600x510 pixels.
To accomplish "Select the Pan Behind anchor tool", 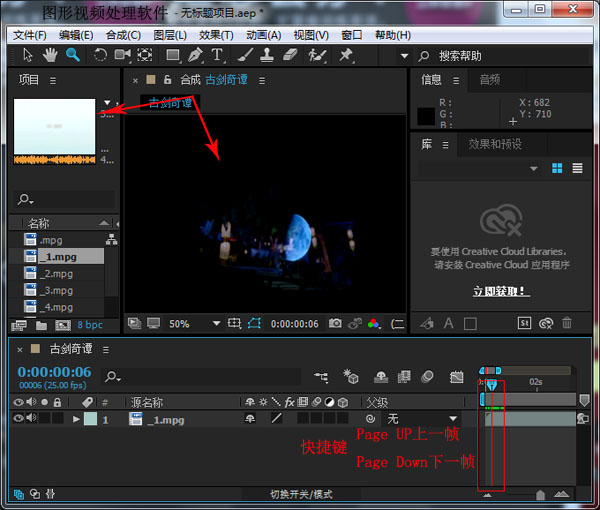I will (145, 55).
